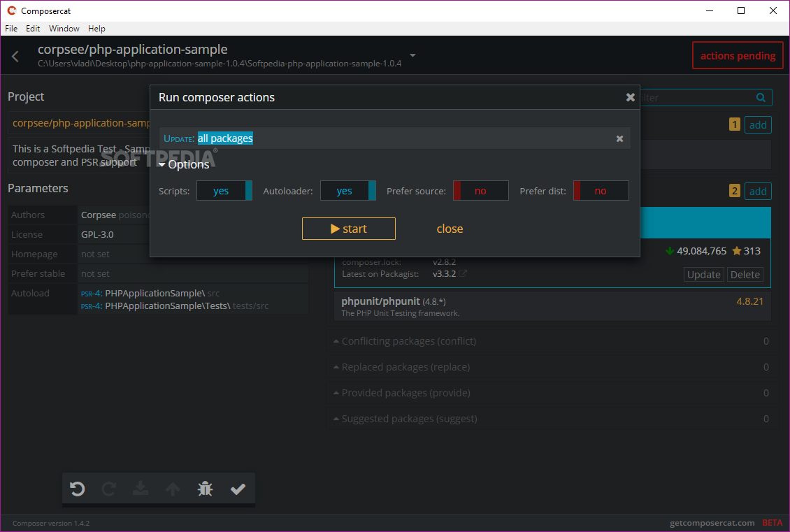Screen dimensions: 790x532
Task: Toggle the Prefer dist no switch
Action: [x=601, y=191]
